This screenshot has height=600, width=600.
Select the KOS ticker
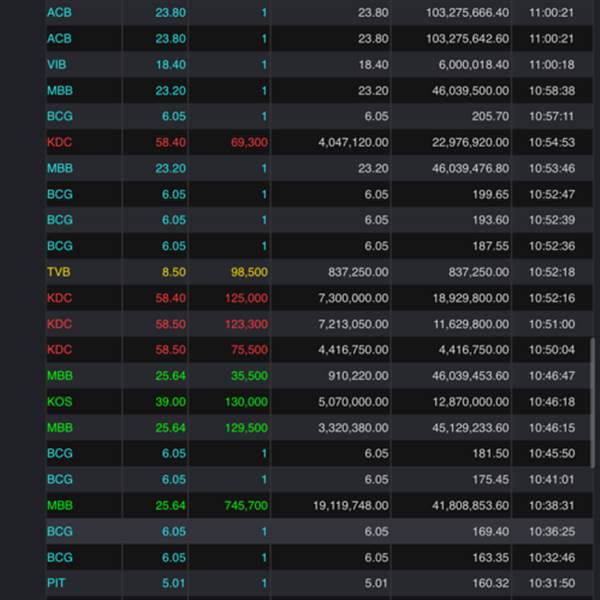click(59, 402)
